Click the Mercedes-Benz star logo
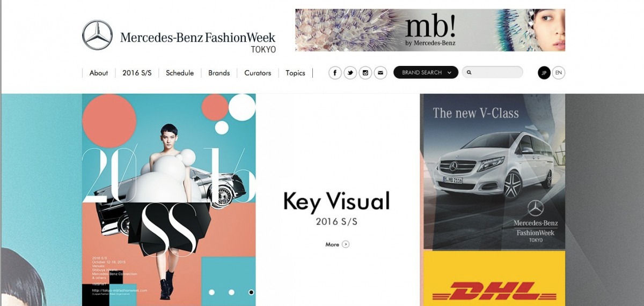This screenshot has height=306, width=644. click(97, 35)
